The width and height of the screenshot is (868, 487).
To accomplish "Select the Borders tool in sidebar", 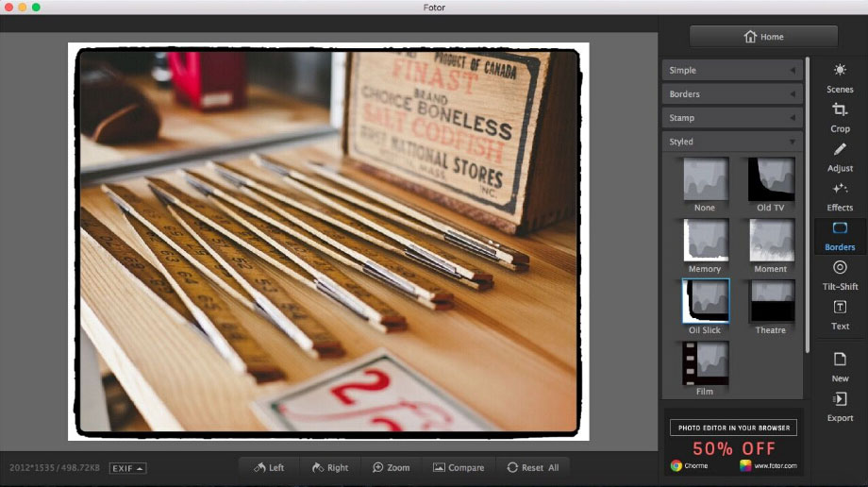I will click(x=839, y=237).
